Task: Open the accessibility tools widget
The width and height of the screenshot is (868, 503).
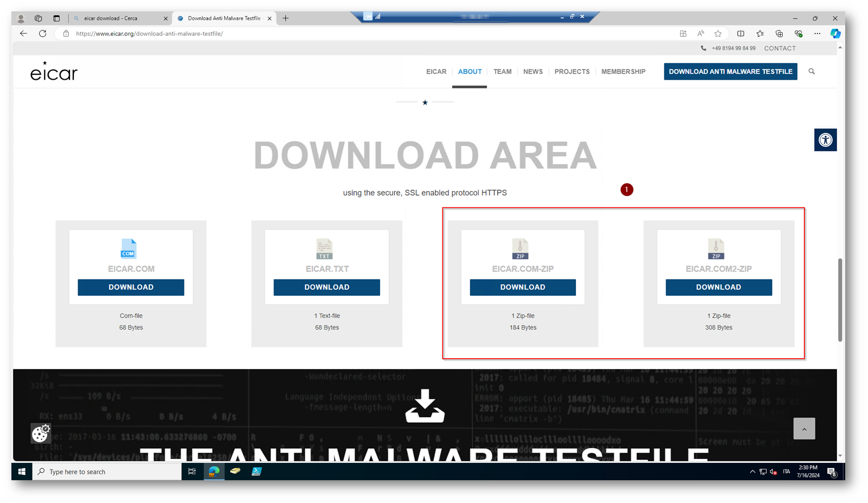Action: click(825, 140)
